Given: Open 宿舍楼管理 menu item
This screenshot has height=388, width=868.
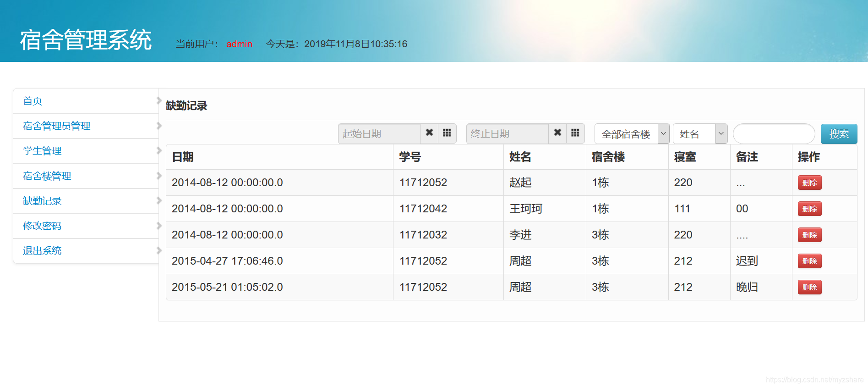Looking at the screenshot, I should (x=47, y=176).
